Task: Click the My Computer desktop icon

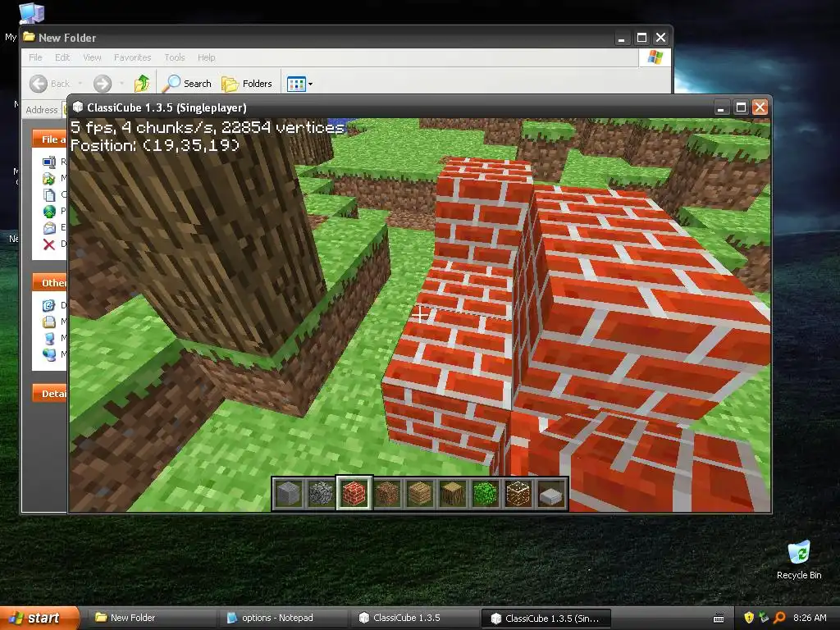Action: (31, 13)
